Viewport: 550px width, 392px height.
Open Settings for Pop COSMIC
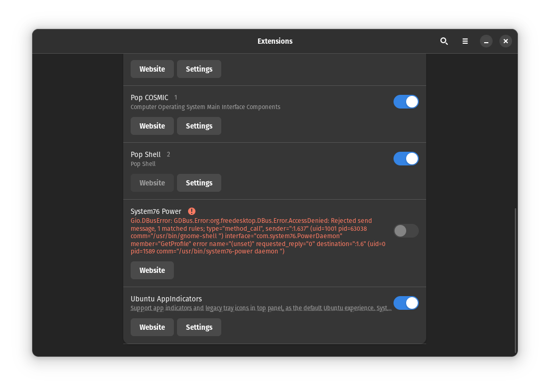199,125
